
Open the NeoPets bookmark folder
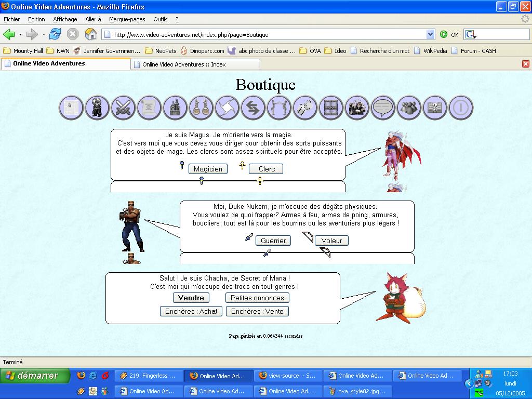coord(161,51)
